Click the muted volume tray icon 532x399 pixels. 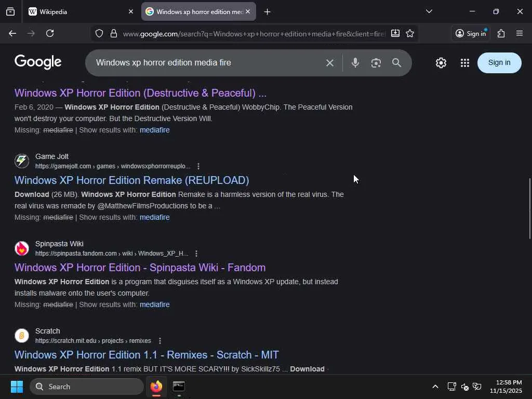[465, 387]
